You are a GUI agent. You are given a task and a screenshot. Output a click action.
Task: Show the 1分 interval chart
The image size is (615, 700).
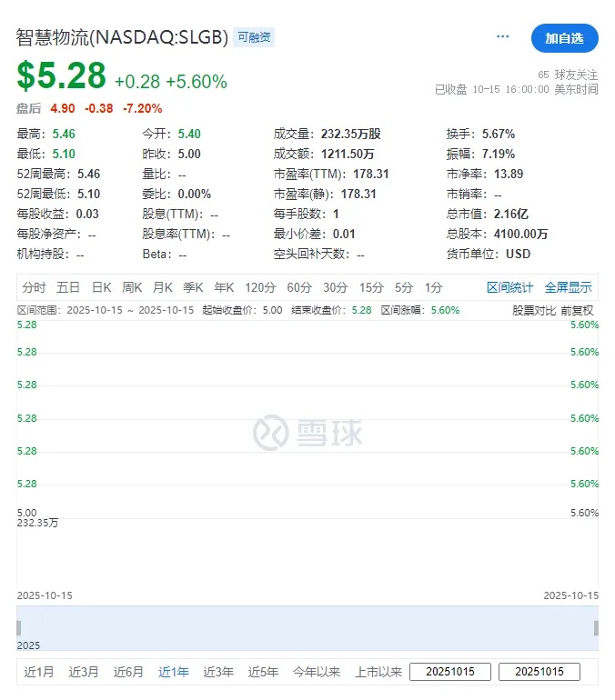point(433,287)
